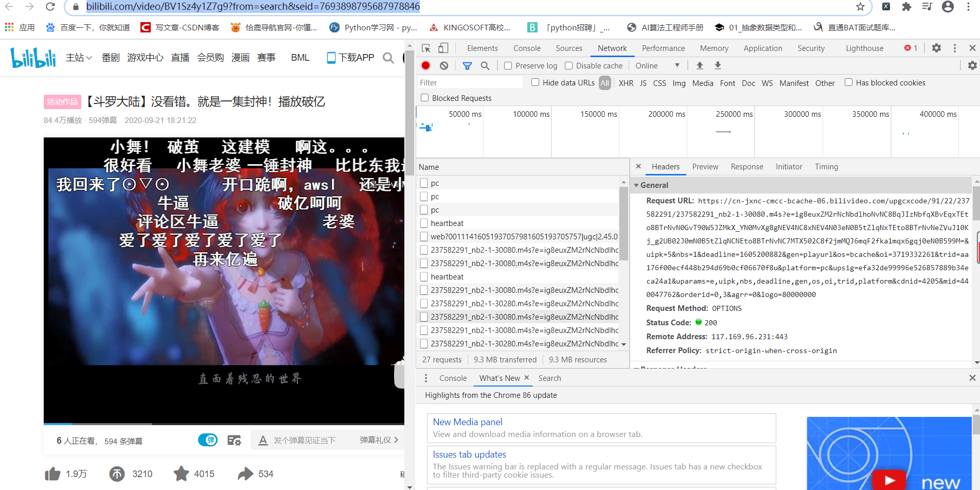Open Chrome profile avatar icon

(x=948, y=6)
